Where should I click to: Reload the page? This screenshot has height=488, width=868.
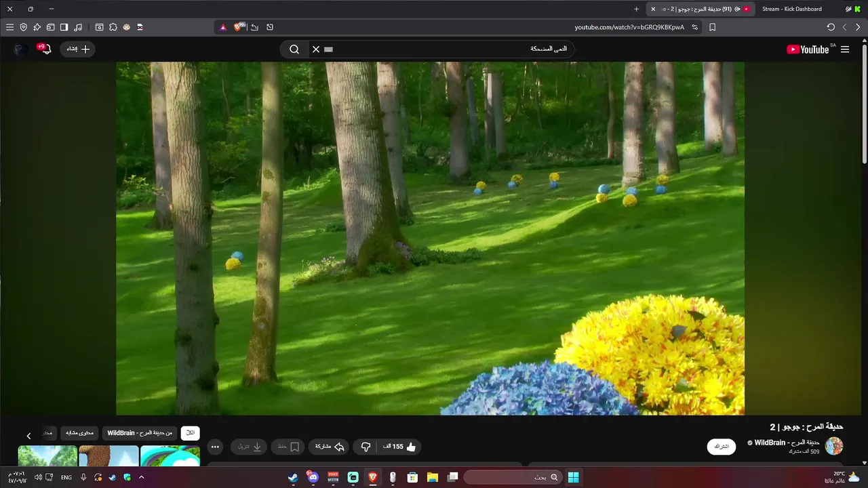tap(831, 27)
